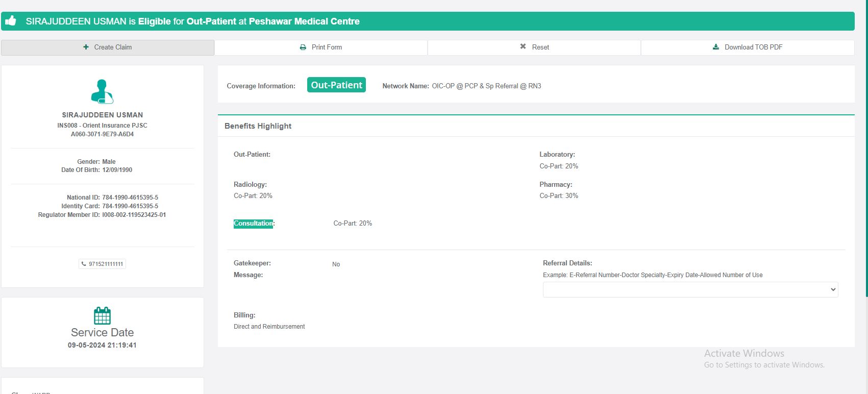
Task: Click the patient avatar icon
Action: point(102,92)
